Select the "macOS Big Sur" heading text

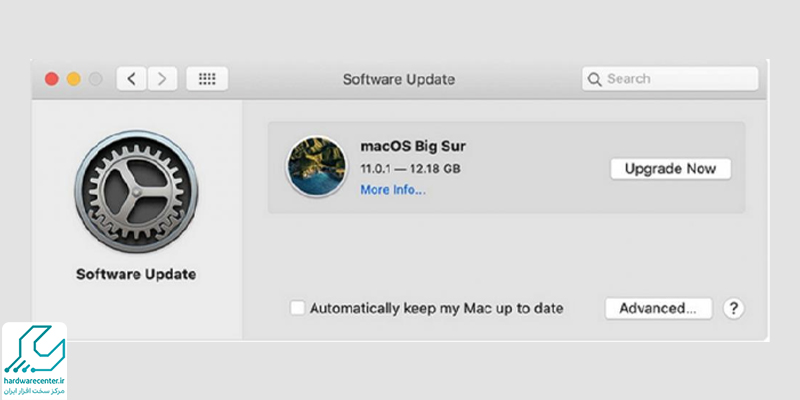coord(413,145)
